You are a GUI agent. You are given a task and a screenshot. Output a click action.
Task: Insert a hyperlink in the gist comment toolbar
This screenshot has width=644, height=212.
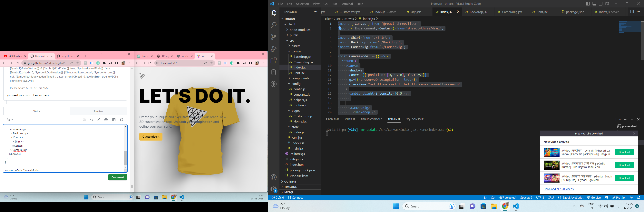(x=99, y=120)
